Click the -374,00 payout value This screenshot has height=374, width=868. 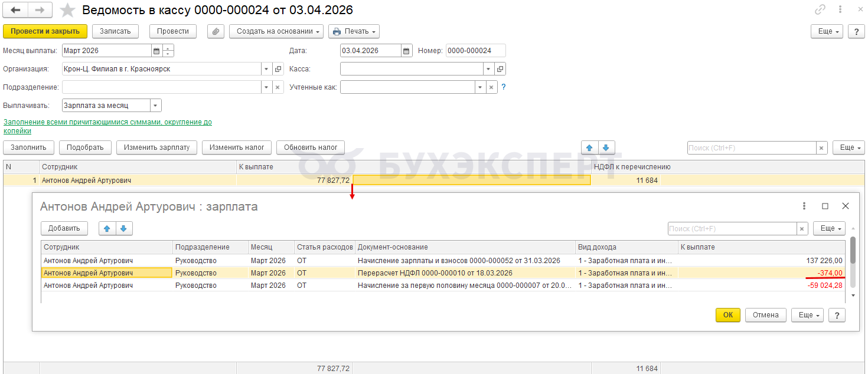[x=830, y=273]
